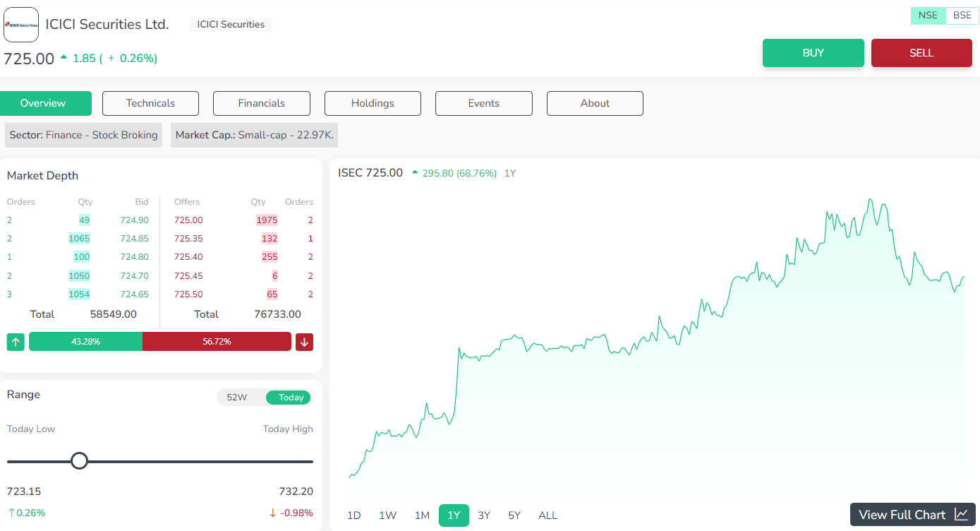The image size is (980, 531).
Task: Click the Market Depth heading
Action: pos(42,176)
